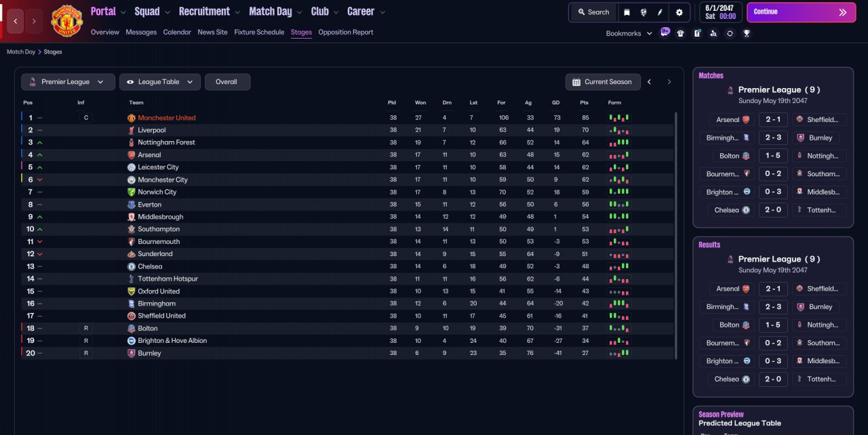This screenshot has width=868, height=435.
Task: Open the News Site tab
Action: click(x=212, y=32)
